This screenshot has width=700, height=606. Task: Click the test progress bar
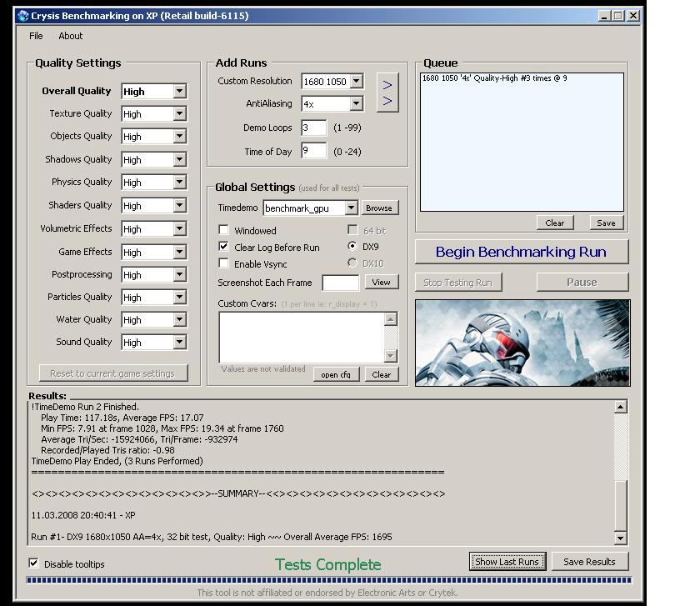[x=329, y=580]
